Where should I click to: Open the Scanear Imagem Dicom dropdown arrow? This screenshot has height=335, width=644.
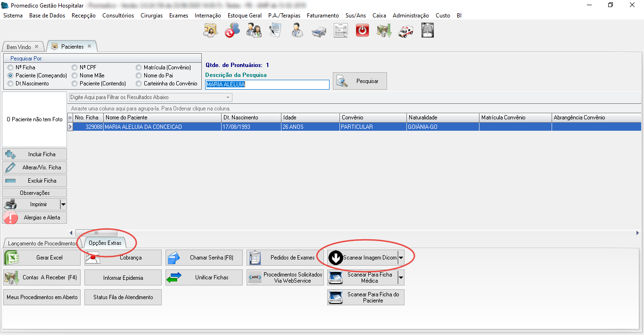pos(401,258)
